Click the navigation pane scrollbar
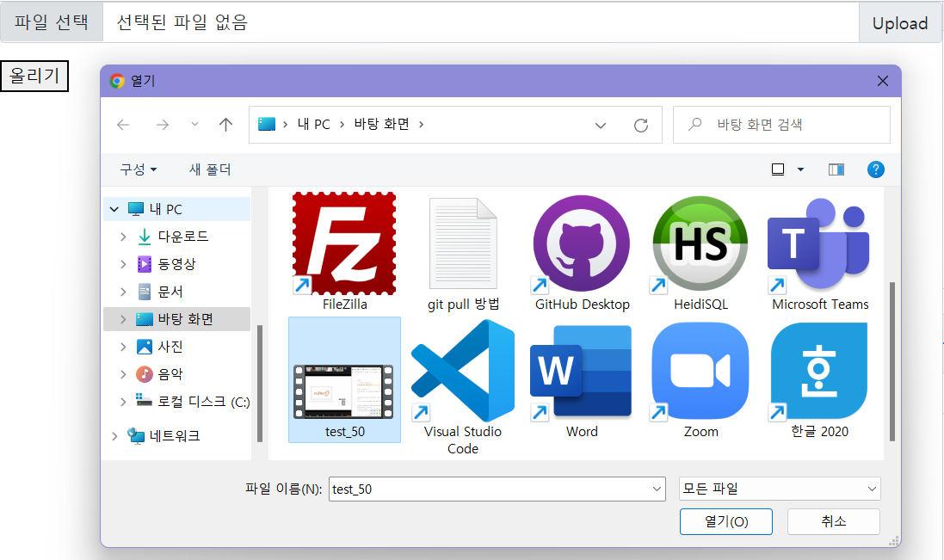 pyautogui.click(x=260, y=383)
